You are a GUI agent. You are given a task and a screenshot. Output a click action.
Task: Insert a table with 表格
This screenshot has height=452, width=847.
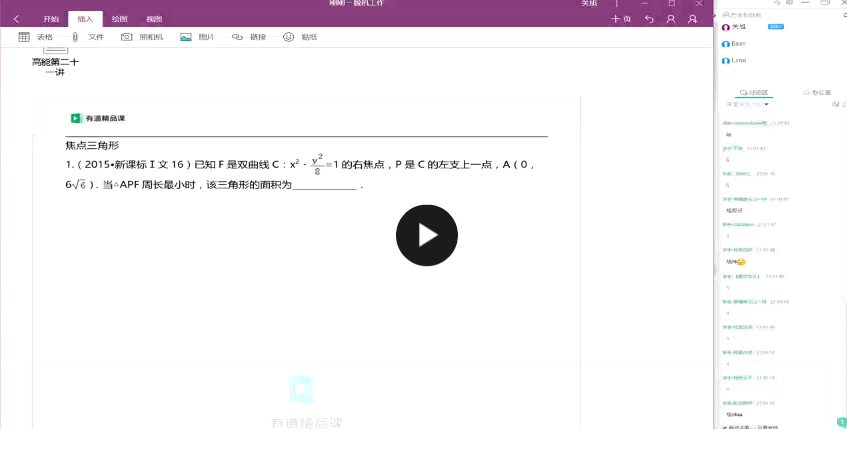tap(36, 37)
